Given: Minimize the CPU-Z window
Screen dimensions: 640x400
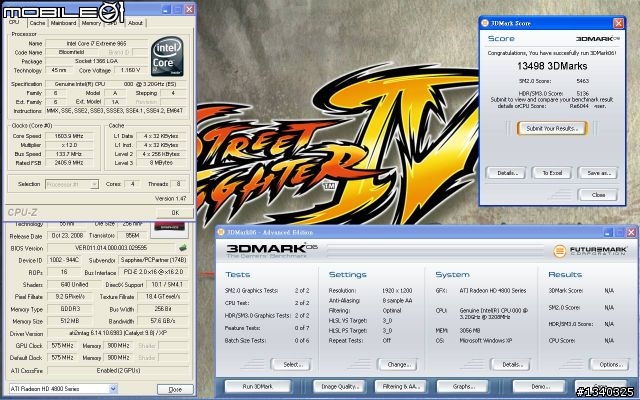Looking at the screenshot, I should point(166,9).
